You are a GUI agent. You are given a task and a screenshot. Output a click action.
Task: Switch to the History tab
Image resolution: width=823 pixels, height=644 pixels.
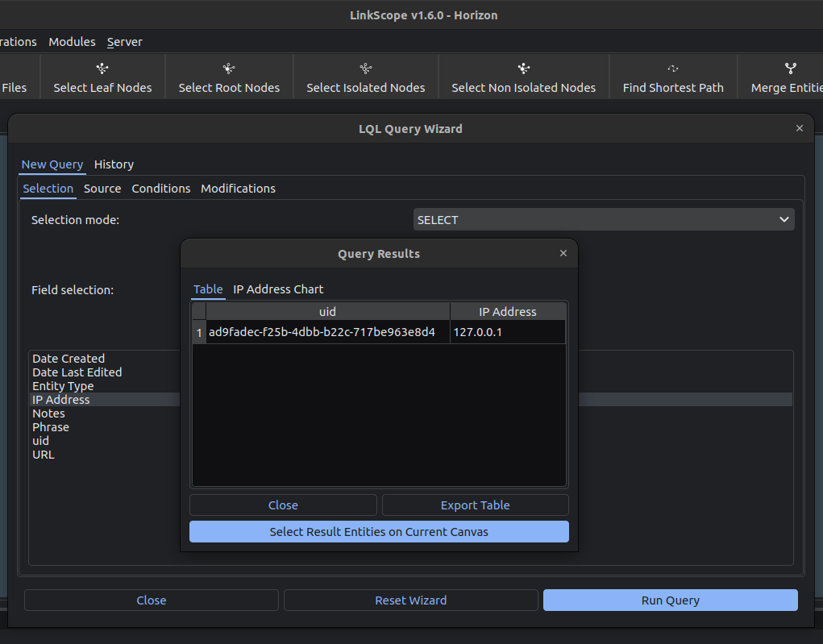(x=114, y=164)
